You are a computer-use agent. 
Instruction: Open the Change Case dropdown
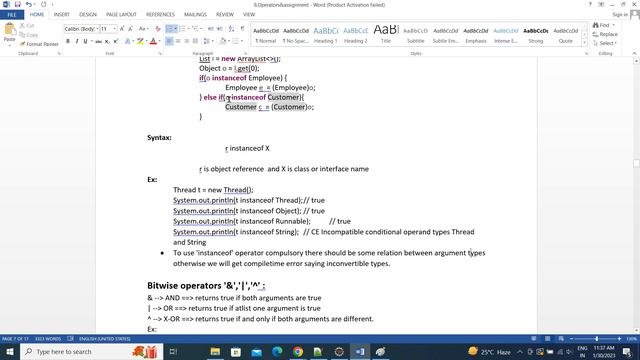pos(143,29)
